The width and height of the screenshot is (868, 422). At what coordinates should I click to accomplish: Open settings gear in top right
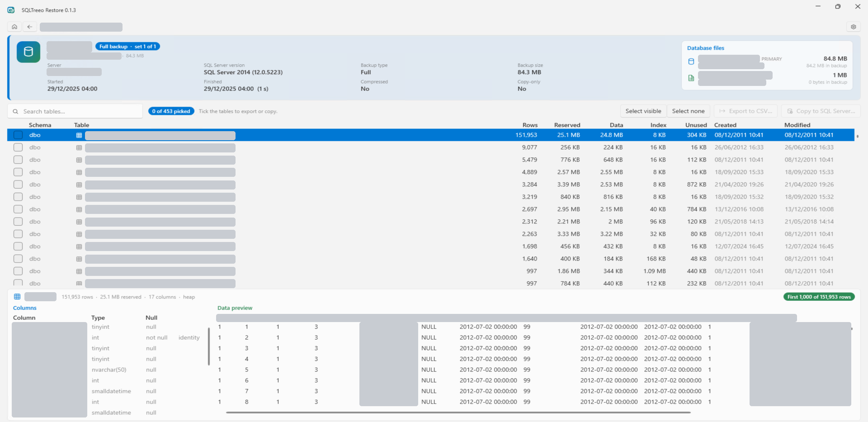click(854, 27)
